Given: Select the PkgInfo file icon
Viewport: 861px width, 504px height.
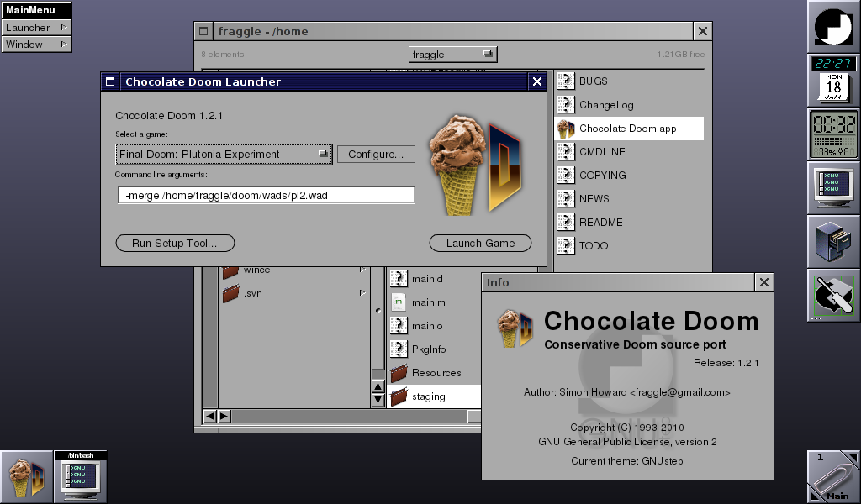Looking at the screenshot, I should [x=399, y=349].
